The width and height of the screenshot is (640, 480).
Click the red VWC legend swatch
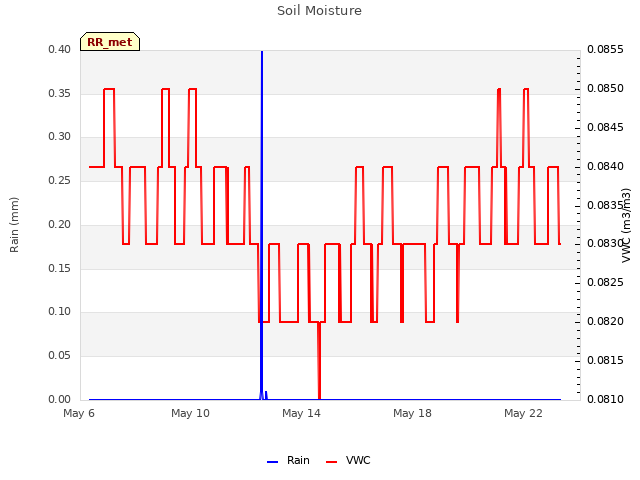pyautogui.click(x=331, y=462)
